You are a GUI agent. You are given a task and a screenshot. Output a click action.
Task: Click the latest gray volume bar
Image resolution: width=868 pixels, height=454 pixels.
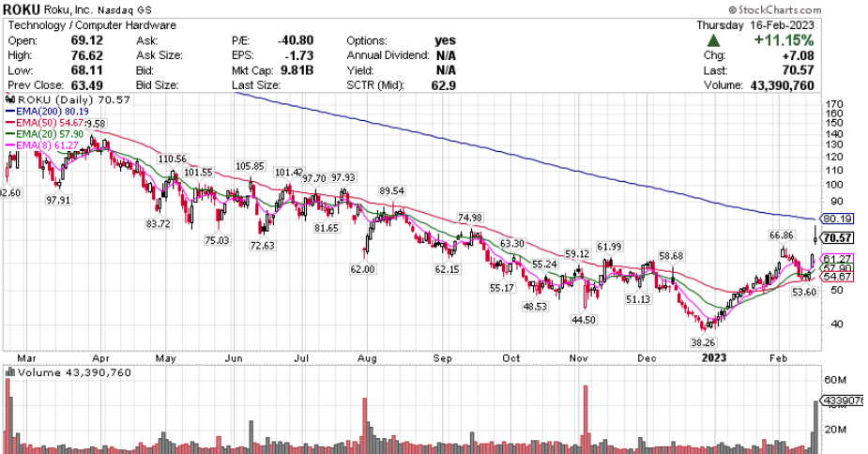pyautogui.click(x=816, y=426)
